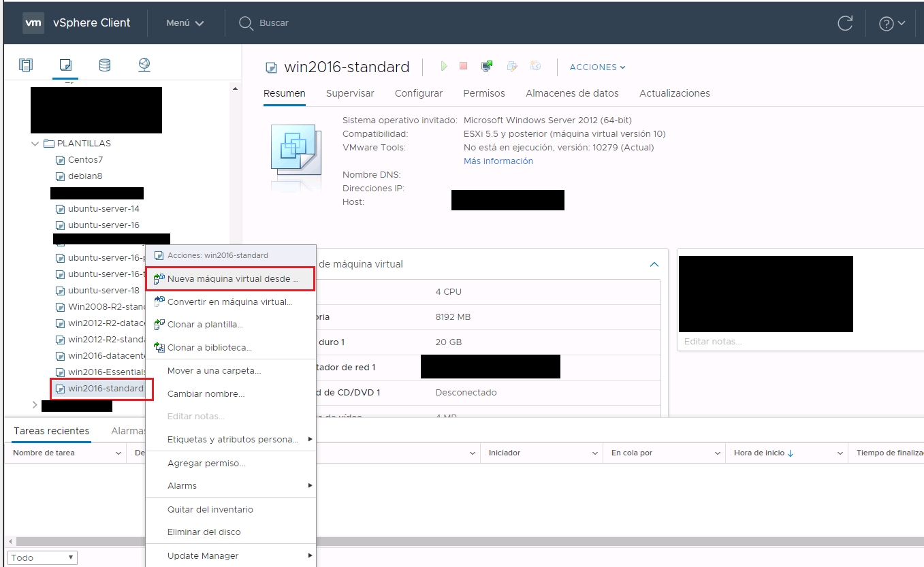Choose Nueva máquina virtual desde plantilla

click(231, 279)
